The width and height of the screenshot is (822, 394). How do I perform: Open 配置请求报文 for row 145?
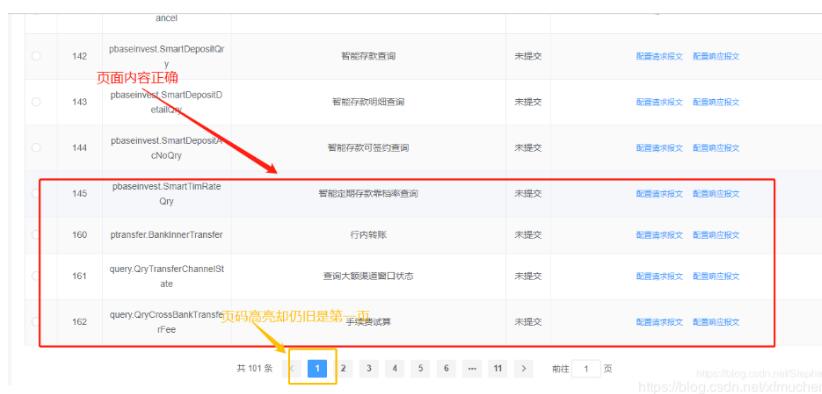click(659, 193)
